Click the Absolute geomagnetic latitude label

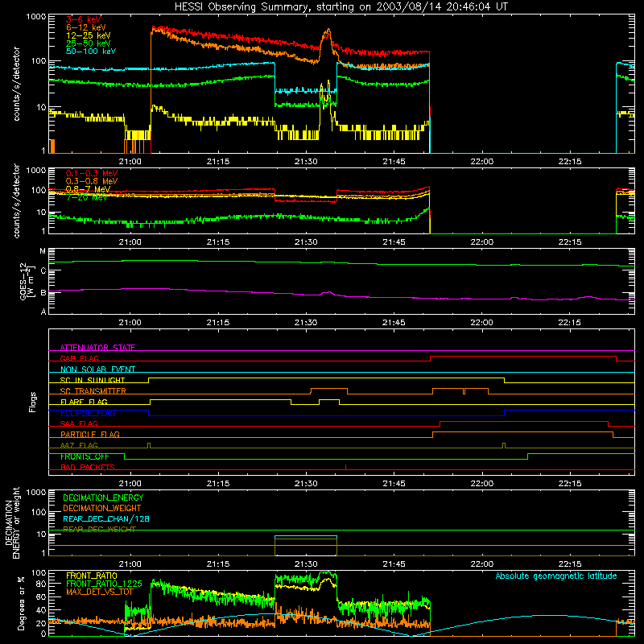pos(556,576)
